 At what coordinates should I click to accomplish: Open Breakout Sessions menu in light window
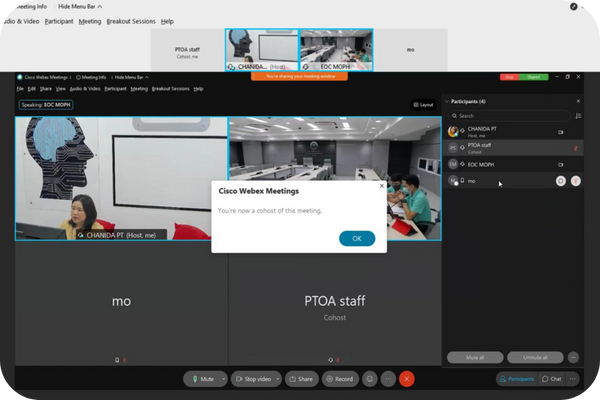131,21
